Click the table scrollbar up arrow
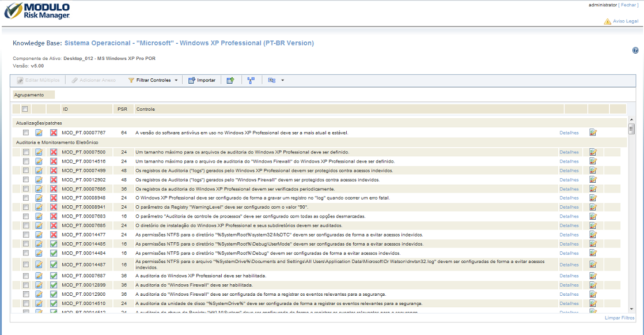The width and height of the screenshot is (644, 335). [631, 120]
